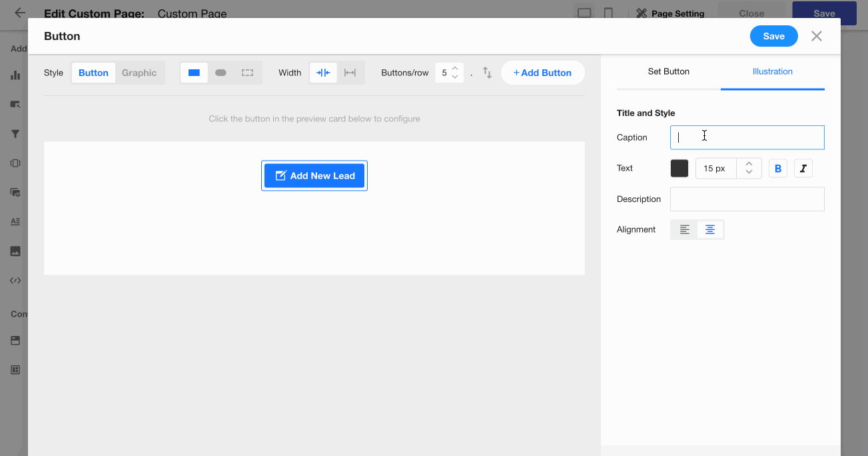The height and width of the screenshot is (456, 868).
Task: Select the rounded pill button shape
Action: [220, 73]
